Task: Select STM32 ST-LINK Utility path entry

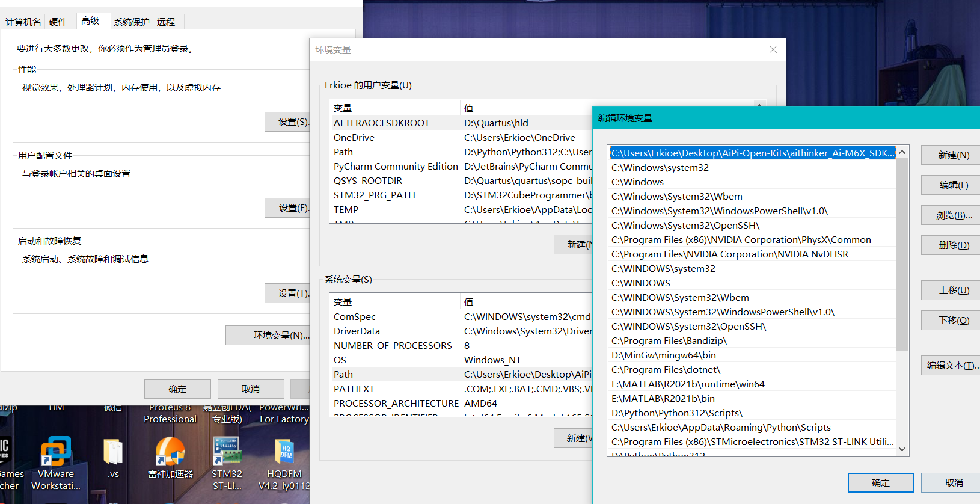Action: 753,441
